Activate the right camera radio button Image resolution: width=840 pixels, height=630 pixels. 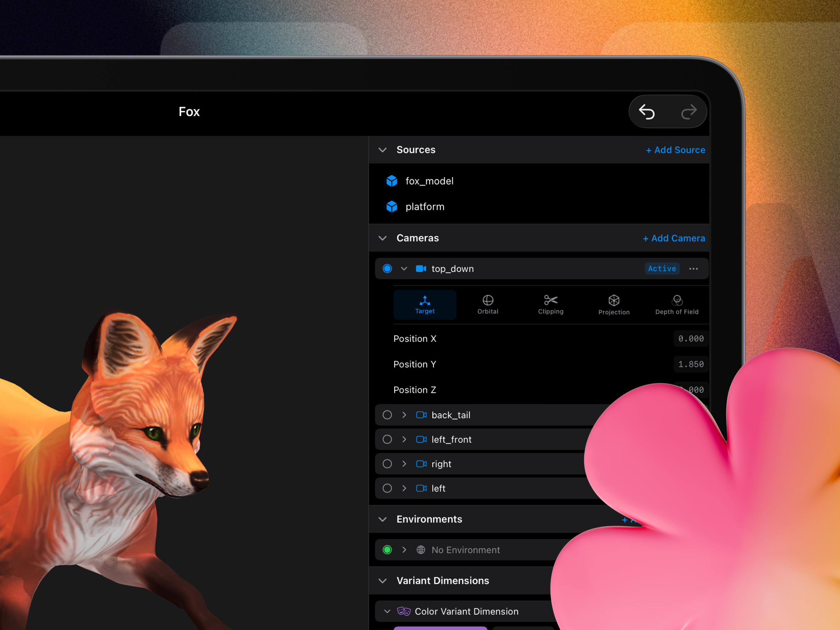click(387, 464)
